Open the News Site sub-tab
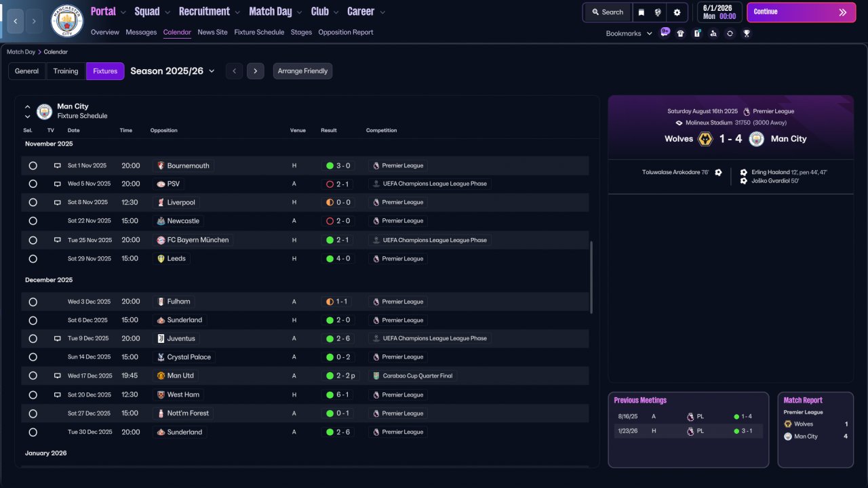868x488 pixels. click(x=213, y=32)
